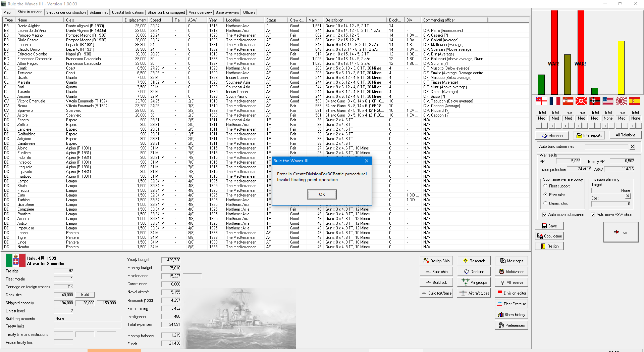
Task: Open Air groups management
Action: 474,282
